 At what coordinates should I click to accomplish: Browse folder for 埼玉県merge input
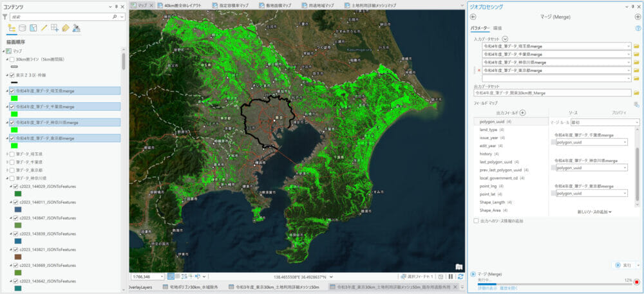point(636,46)
